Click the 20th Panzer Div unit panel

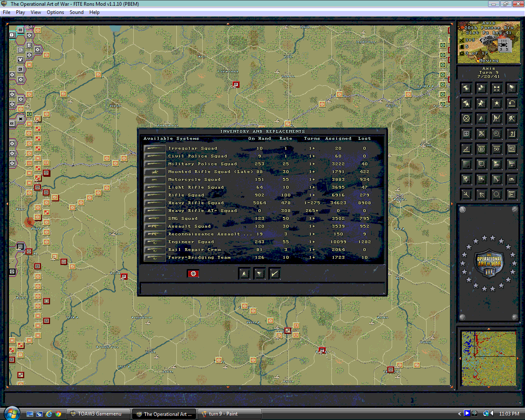coord(488,42)
